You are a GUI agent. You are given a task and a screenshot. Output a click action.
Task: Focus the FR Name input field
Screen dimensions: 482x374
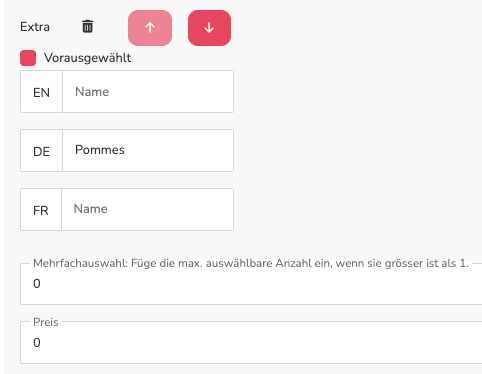(147, 209)
